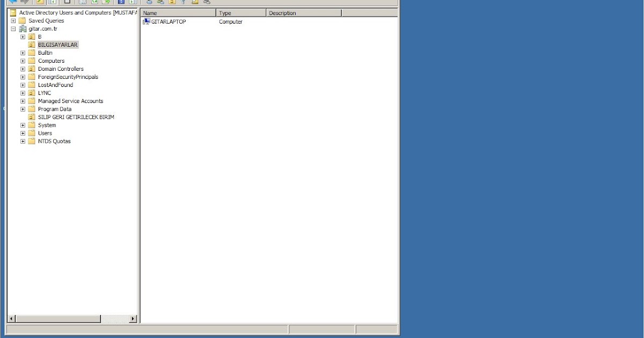Expand the LostAndFound node
This screenshot has height=338, width=644.
tap(23, 85)
